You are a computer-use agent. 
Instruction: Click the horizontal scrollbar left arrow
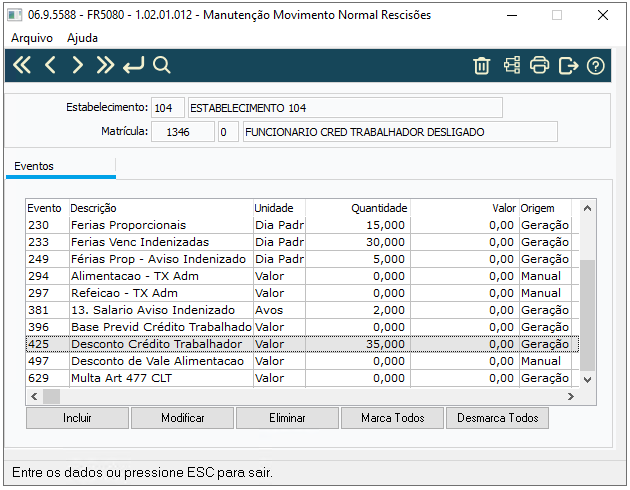(34, 397)
